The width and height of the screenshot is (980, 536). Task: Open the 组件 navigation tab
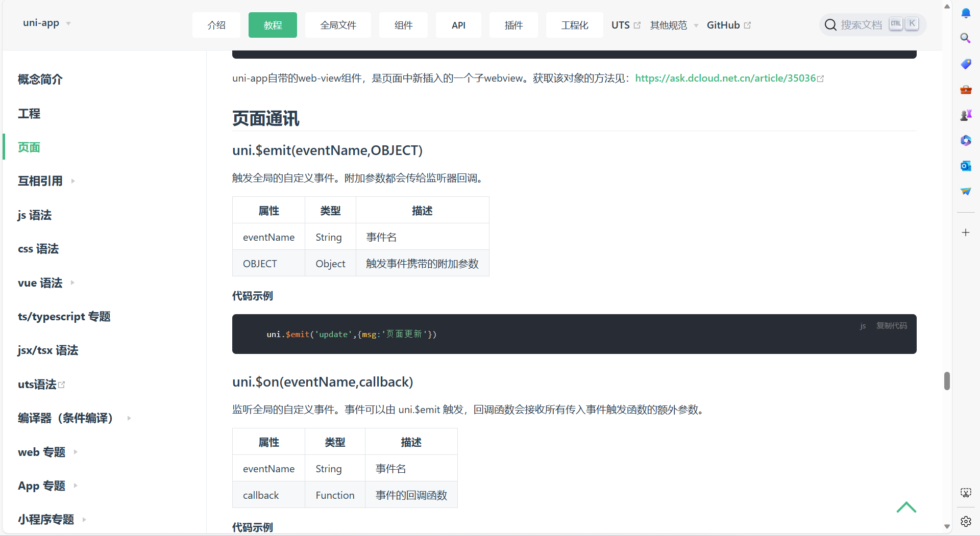click(403, 25)
